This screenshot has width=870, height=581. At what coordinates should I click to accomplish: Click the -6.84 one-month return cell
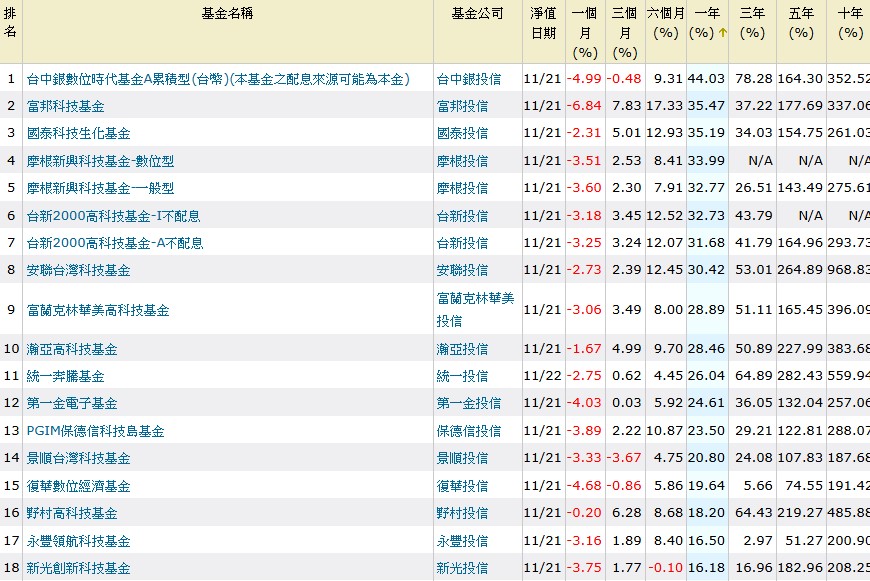[x=584, y=105]
